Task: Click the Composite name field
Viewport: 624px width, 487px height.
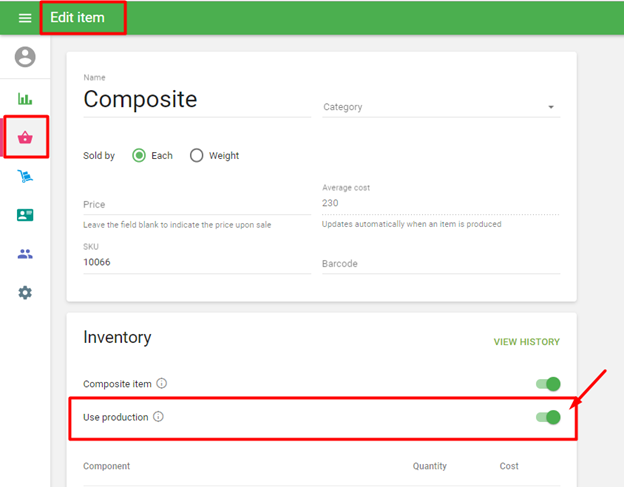Action: pos(197,100)
